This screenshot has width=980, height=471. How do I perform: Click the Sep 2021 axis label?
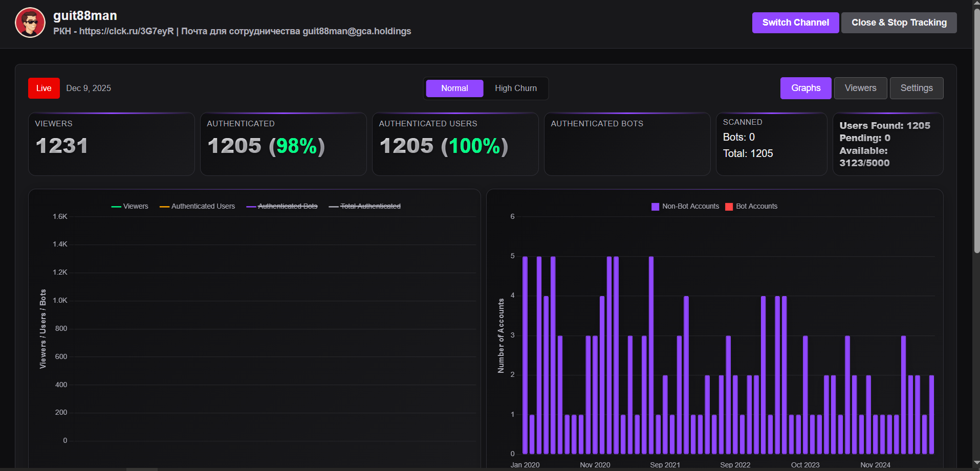[x=665, y=465]
